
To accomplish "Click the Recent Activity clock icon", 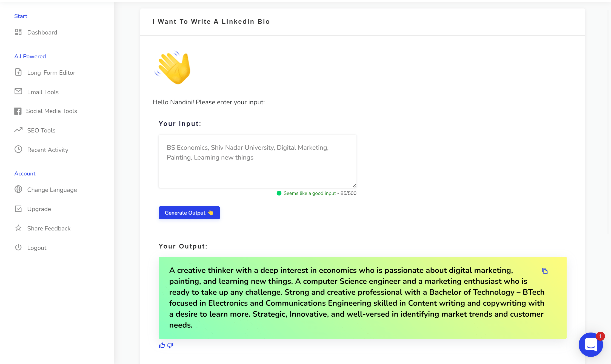I will tap(18, 149).
